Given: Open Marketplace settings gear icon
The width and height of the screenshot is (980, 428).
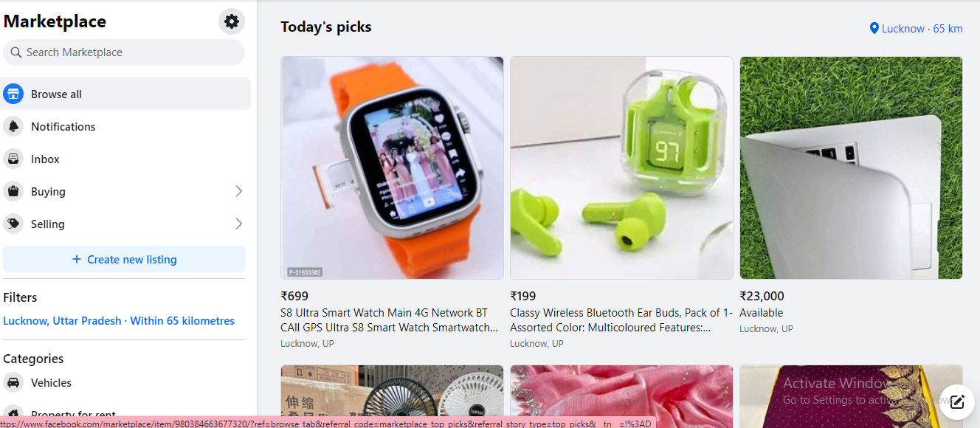Looking at the screenshot, I should coord(232,21).
